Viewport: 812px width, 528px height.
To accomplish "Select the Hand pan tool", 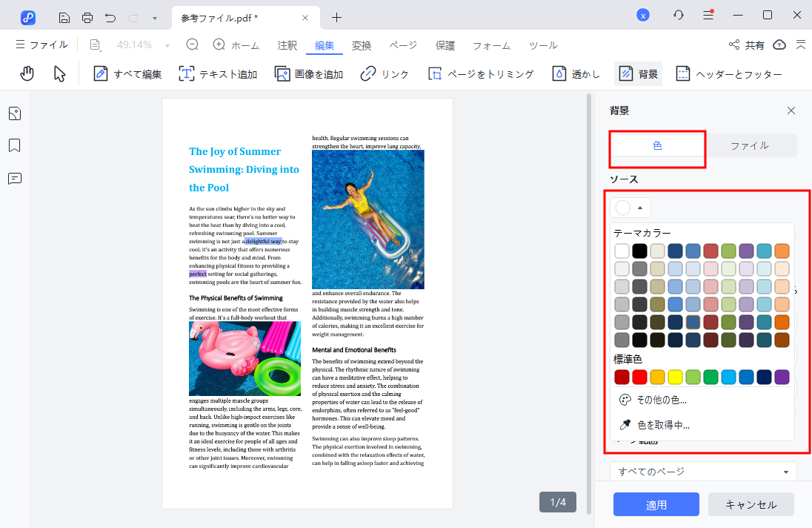I will coord(27,73).
